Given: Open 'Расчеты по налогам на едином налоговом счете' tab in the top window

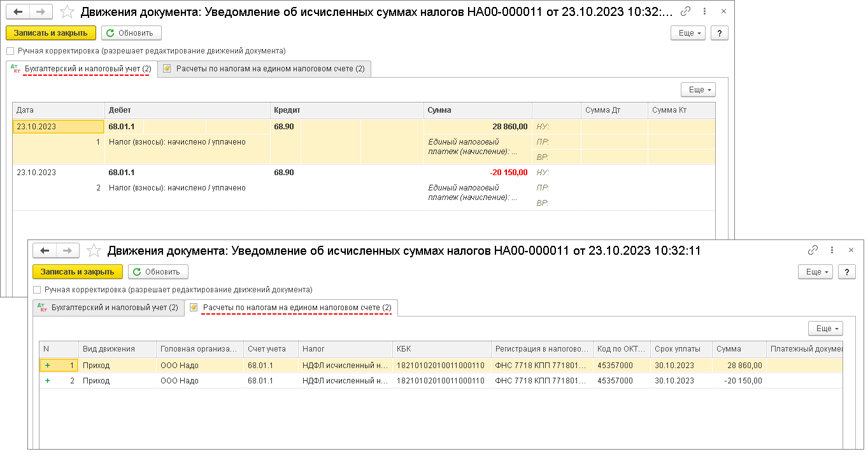Looking at the screenshot, I should (x=264, y=69).
